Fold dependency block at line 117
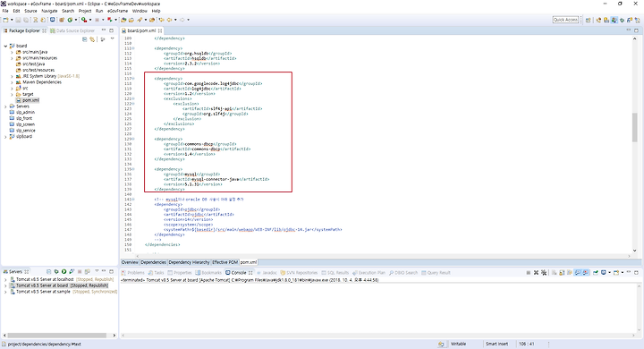 click(133, 79)
